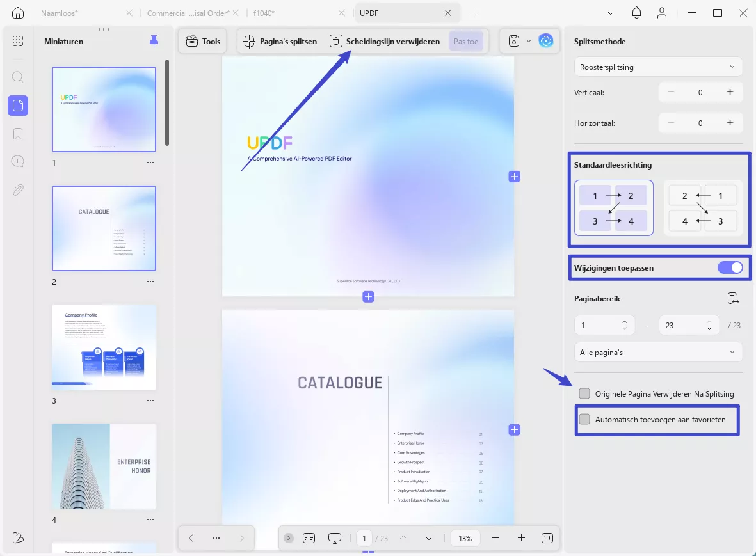Open more options for thumbnail 3
This screenshot has height=556, width=756.
(x=150, y=401)
